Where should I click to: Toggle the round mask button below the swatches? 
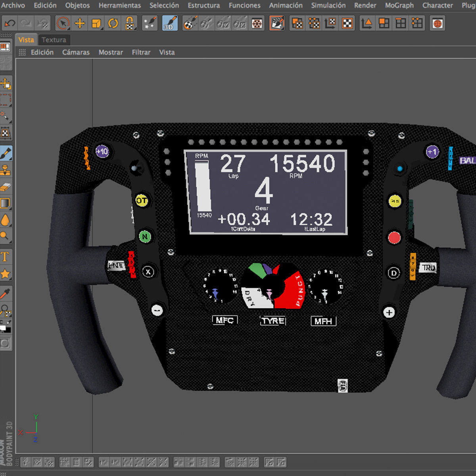tap(6, 343)
